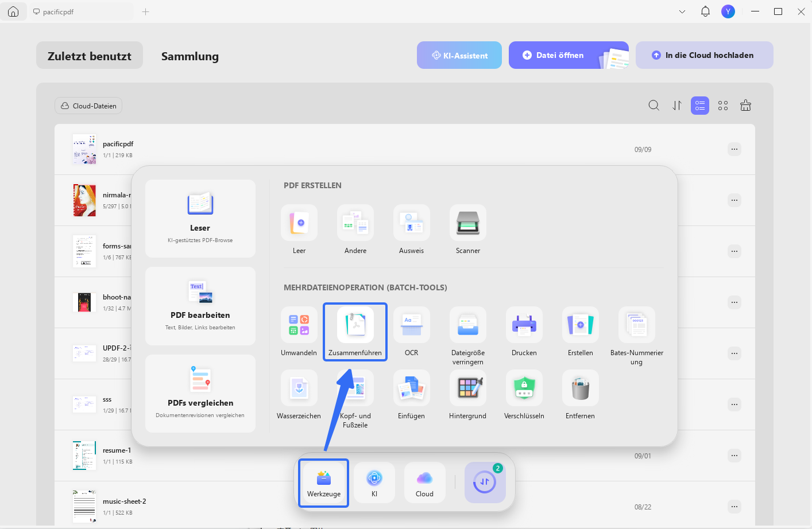Viewport: 812px width, 529px height.
Task: Switch to the Sammlung tab
Action: tap(190, 56)
